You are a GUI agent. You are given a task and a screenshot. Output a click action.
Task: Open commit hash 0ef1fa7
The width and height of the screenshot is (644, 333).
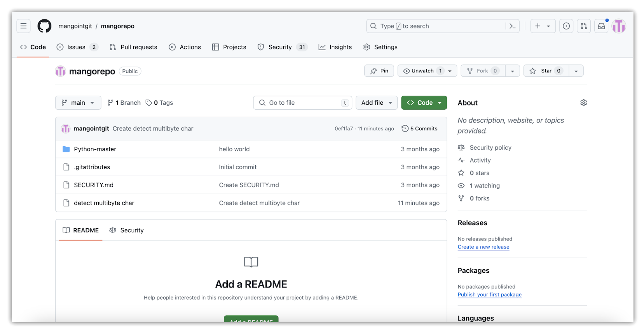tap(344, 129)
